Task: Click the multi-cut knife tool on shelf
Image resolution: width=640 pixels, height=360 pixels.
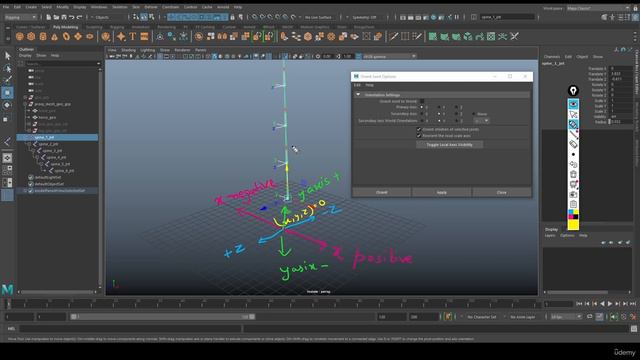Action: [x=393, y=37]
